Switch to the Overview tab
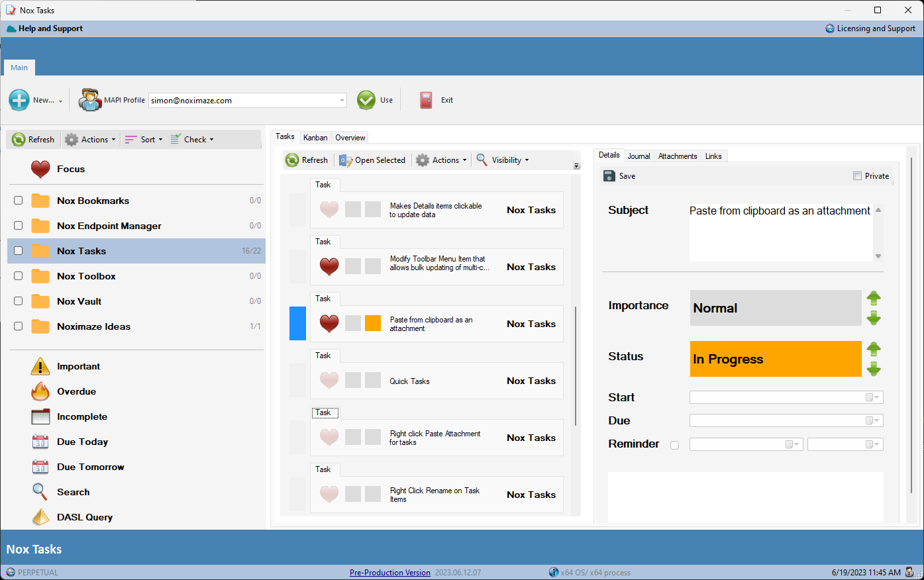 (350, 138)
